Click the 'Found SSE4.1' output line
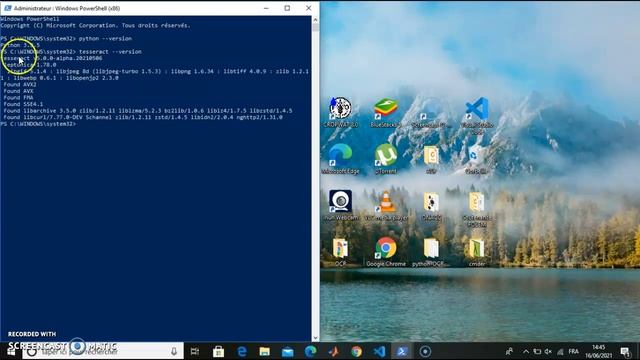Image resolution: width=640 pixels, height=360 pixels. coord(23,104)
